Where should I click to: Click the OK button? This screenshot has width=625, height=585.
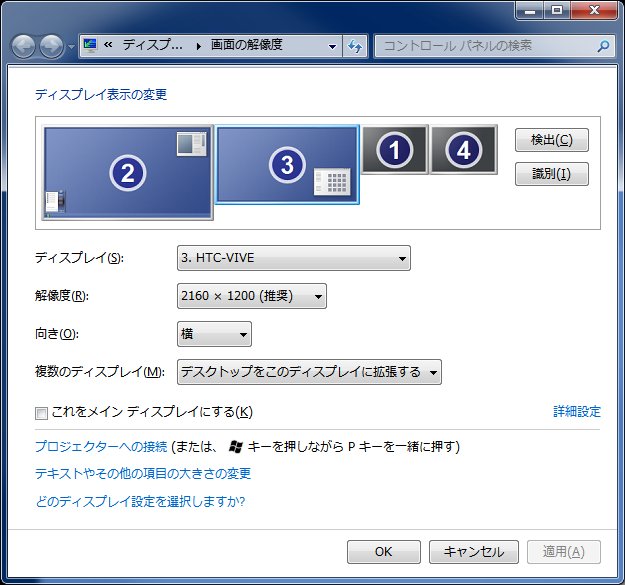coord(384,552)
